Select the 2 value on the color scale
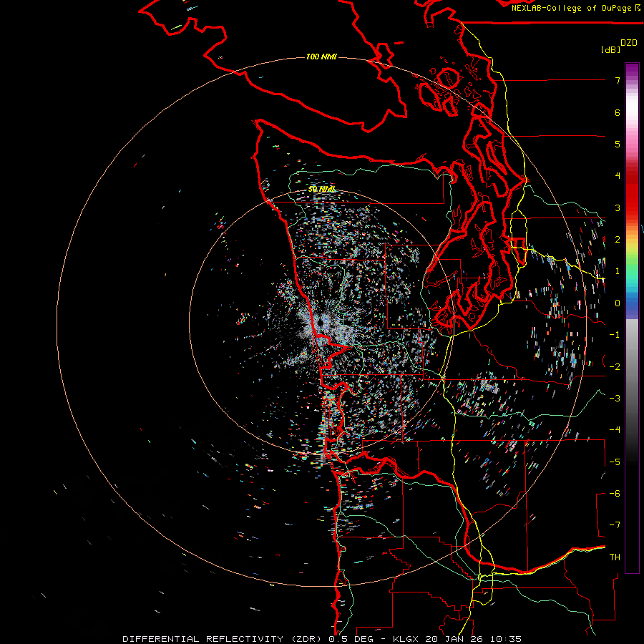The width and height of the screenshot is (644, 644). (618, 240)
